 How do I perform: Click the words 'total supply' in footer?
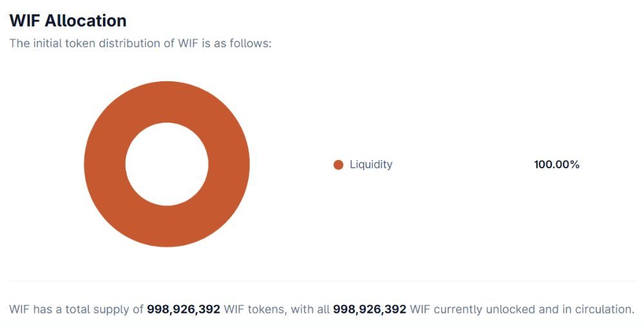(x=111, y=310)
